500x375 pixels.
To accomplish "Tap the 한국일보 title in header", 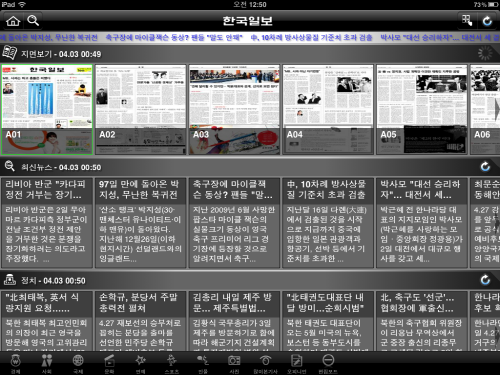I will point(248,21).
